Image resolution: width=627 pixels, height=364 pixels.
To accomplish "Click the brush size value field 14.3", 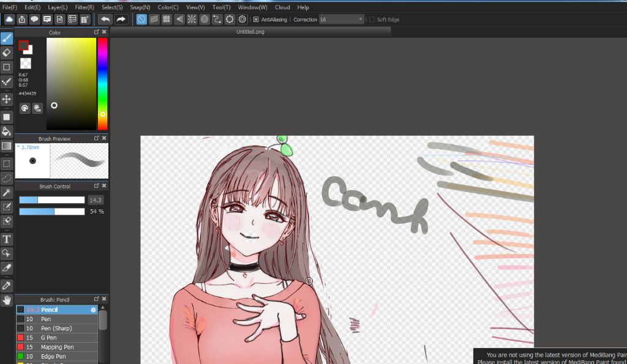I will pos(96,200).
